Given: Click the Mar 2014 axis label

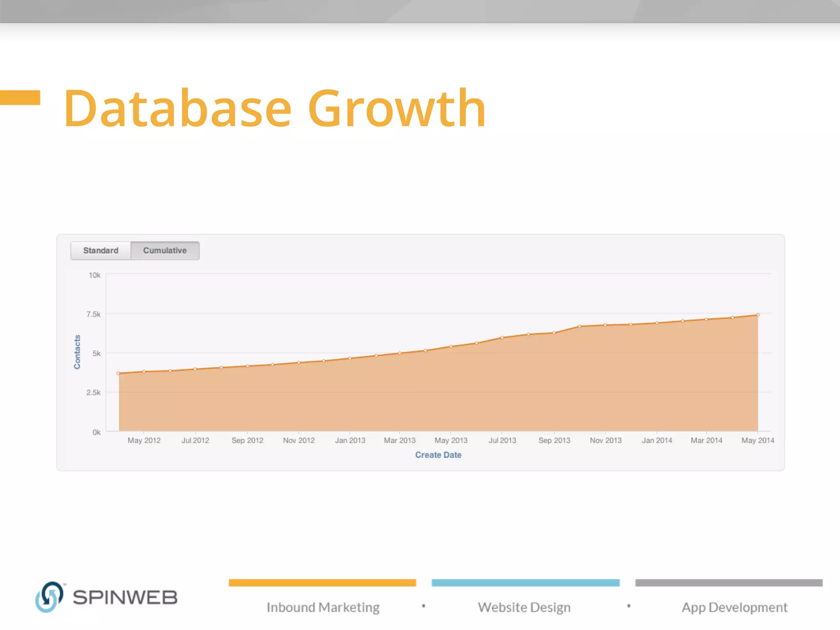Looking at the screenshot, I should 706,441.
